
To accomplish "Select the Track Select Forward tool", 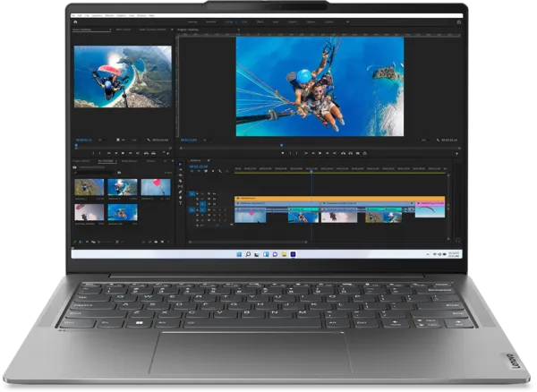I will 181,169.
